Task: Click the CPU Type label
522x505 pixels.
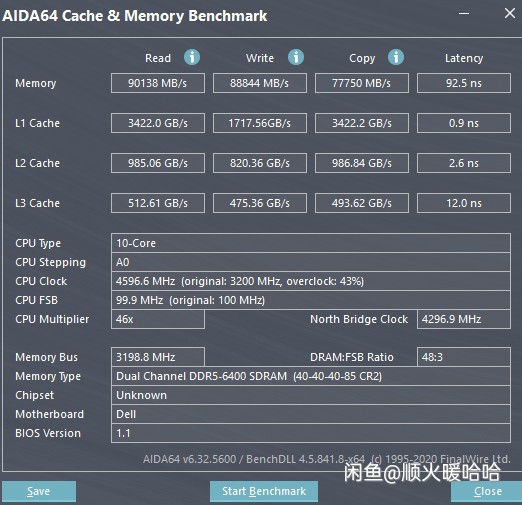Action: coord(38,243)
